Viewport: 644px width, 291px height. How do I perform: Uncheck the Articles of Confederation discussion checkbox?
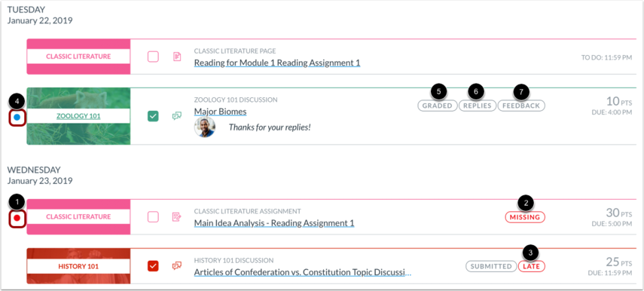[x=153, y=266]
